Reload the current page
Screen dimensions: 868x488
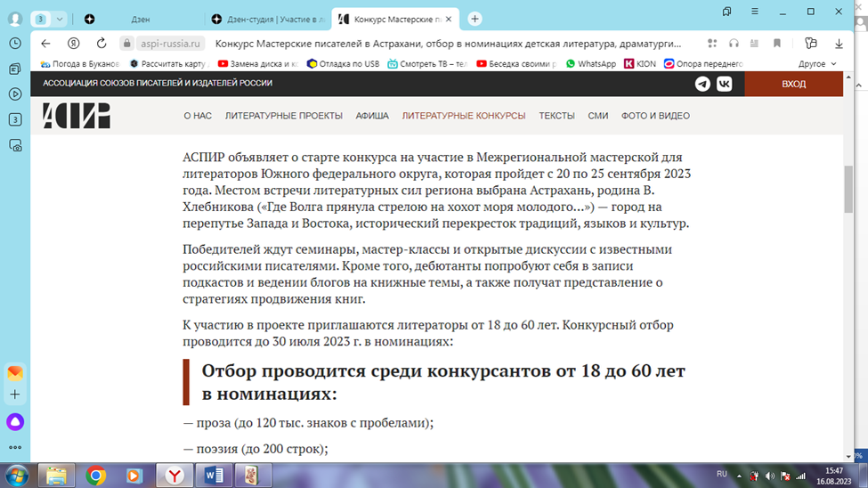tap(101, 44)
